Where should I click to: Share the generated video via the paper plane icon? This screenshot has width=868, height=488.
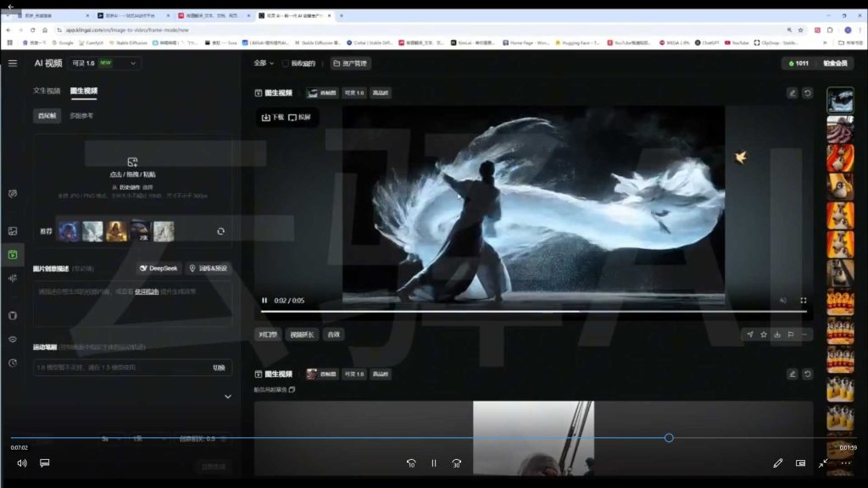751,335
